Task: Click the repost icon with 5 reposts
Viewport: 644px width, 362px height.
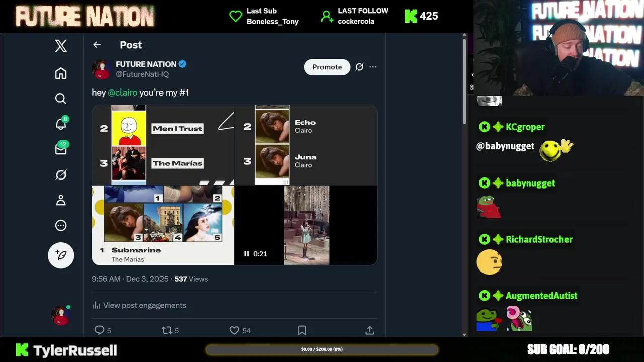Action: [x=167, y=330]
